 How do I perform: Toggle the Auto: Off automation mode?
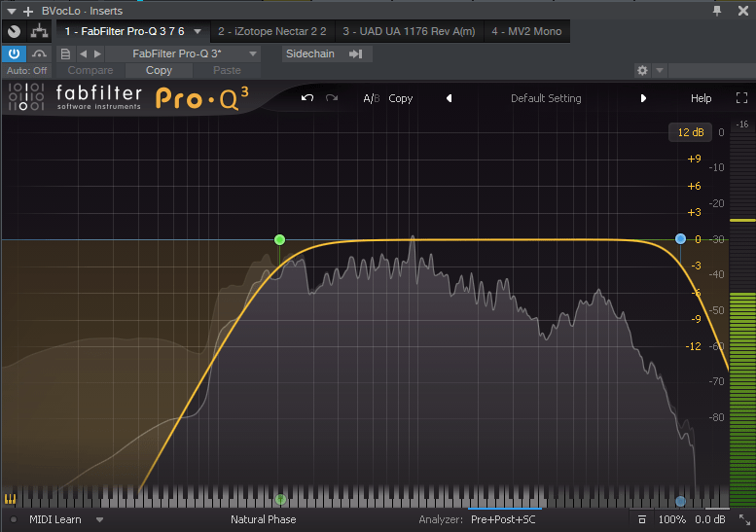tap(26, 71)
